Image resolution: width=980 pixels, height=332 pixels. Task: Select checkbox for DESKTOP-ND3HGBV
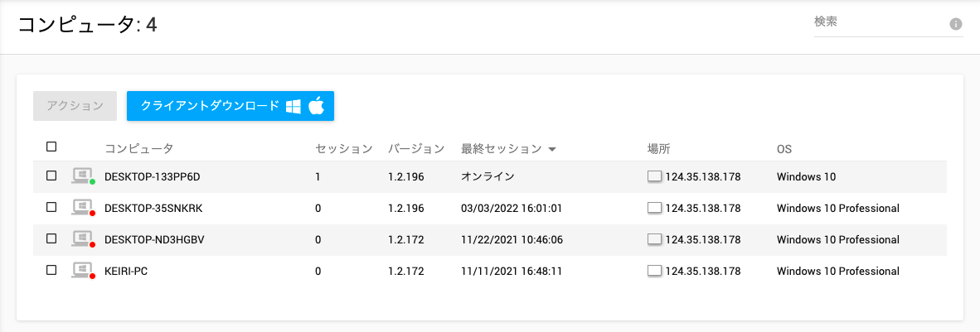(x=52, y=239)
